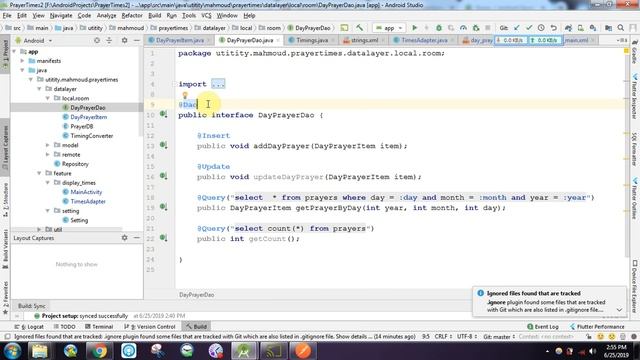
Task: Click the scroll-from-source target icon in project panel
Action: pos(97,40)
